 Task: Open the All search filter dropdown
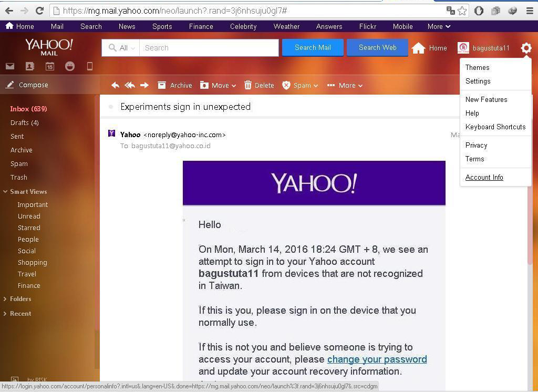pyautogui.click(x=121, y=48)
